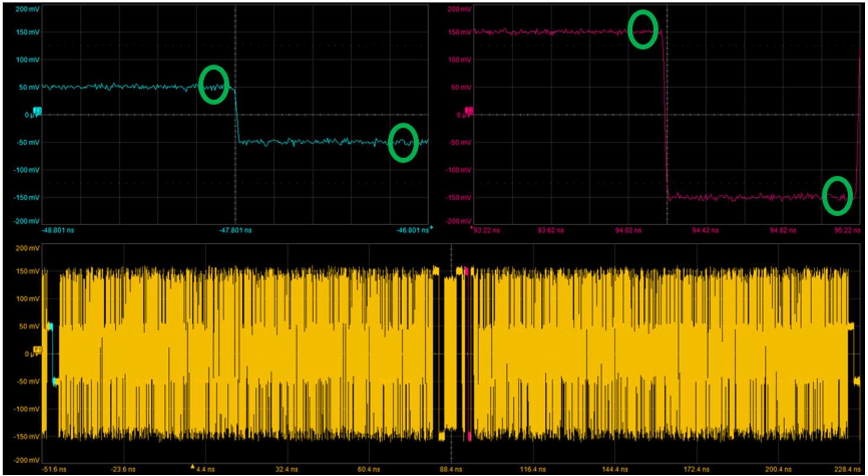Click green circle on cyan 50 mV level

coord(214,85)
